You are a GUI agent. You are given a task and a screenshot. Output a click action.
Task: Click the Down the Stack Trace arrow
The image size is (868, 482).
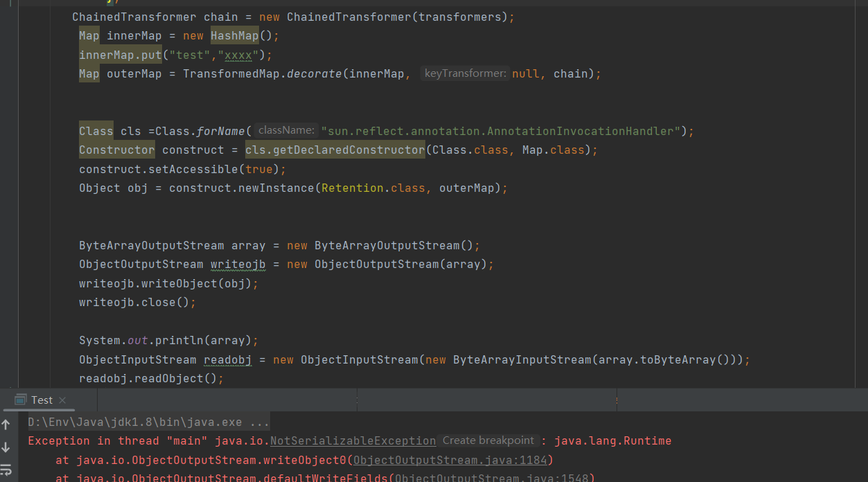coord(6,447)
